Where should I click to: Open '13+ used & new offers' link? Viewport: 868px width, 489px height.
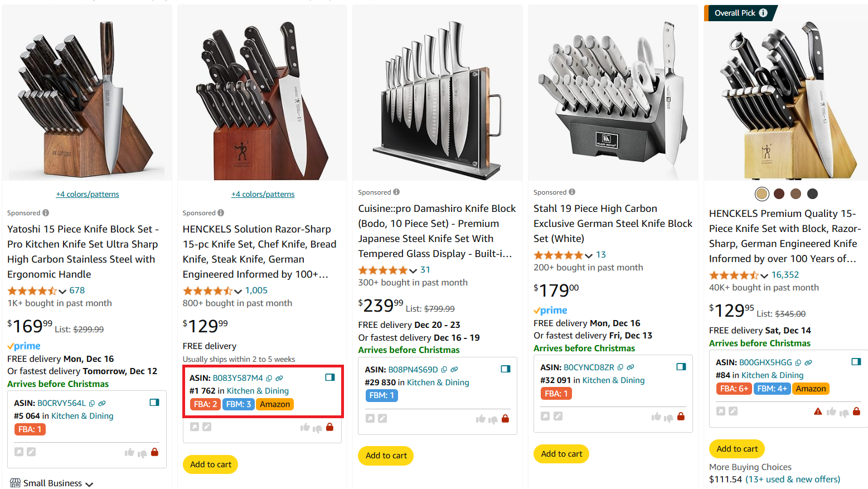(793, 480)
